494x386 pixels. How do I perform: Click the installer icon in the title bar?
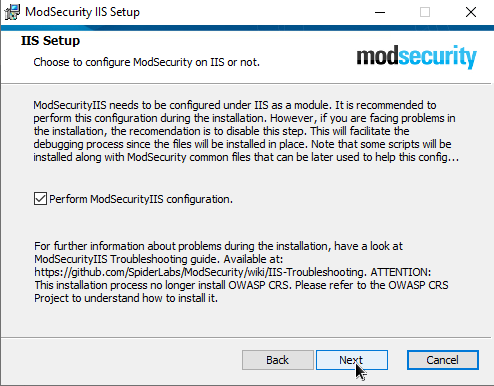[x=12, y=12]
